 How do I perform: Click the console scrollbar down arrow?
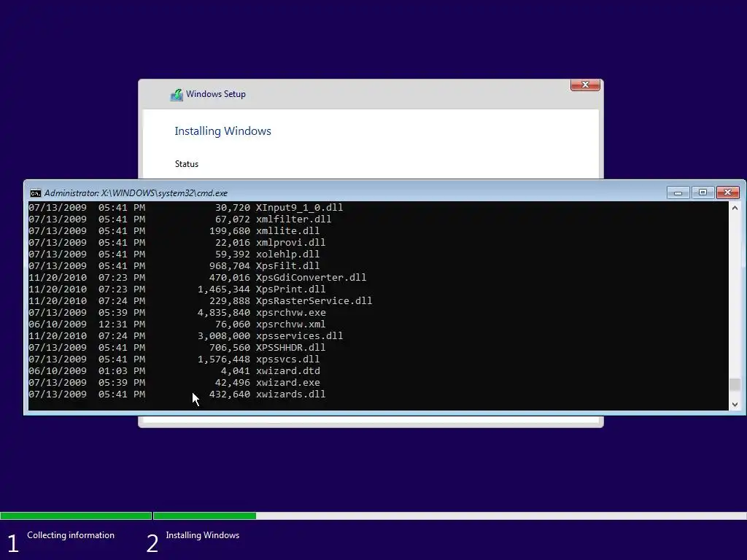(x=735, y=404)
